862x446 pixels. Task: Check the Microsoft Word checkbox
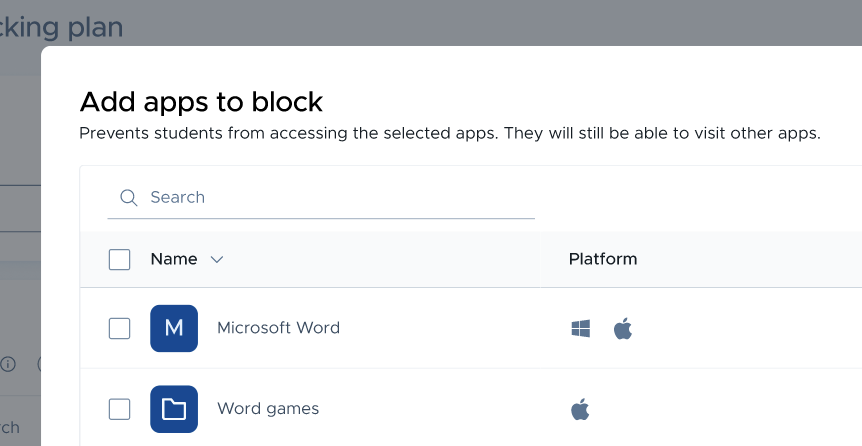coord(119,328)
